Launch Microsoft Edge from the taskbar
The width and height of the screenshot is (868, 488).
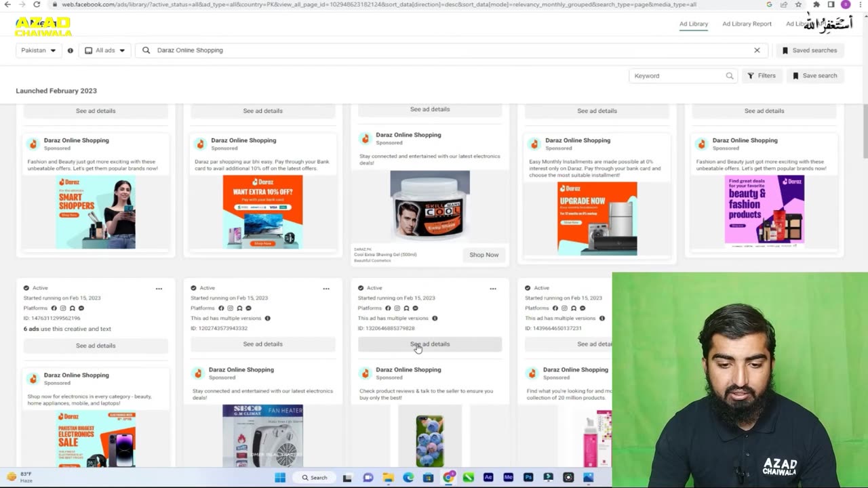point(408,477)
